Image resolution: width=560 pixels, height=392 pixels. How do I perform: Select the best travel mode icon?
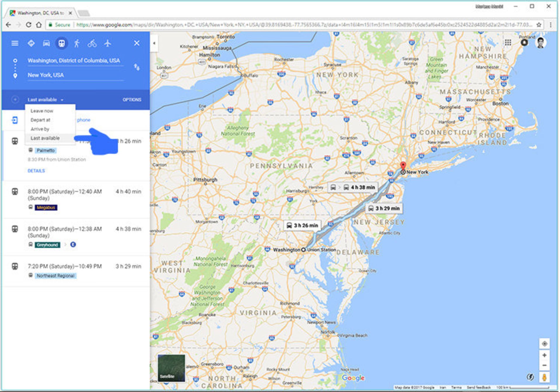coord(31,43)
